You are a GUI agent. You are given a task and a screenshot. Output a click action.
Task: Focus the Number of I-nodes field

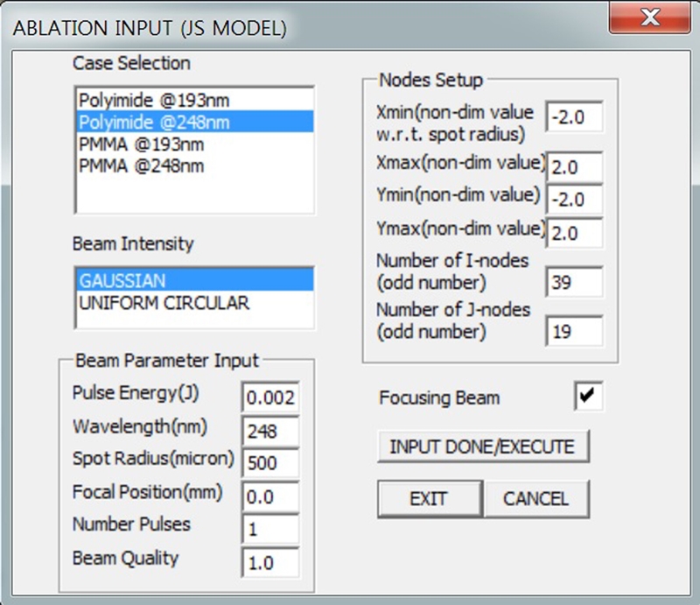tap(575, 283)
